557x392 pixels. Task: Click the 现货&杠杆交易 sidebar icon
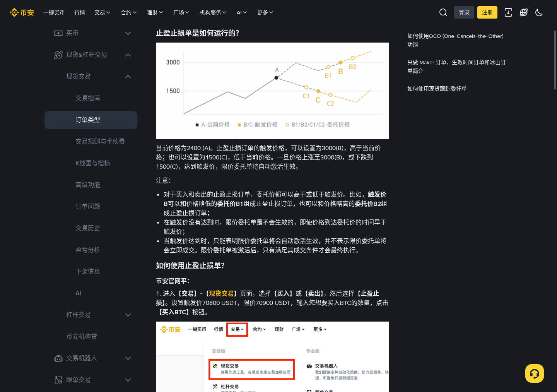point(58,55)
